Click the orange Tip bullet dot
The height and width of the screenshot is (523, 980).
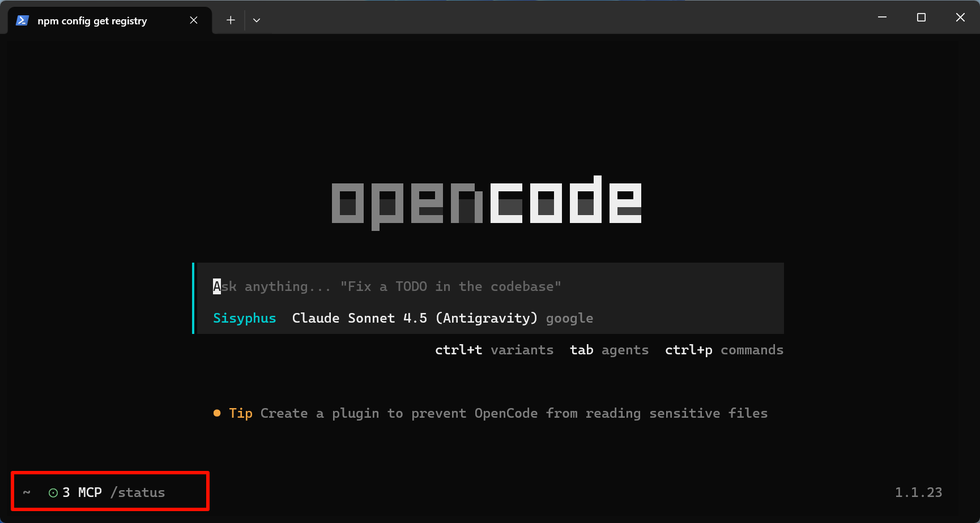click(217, 413)
